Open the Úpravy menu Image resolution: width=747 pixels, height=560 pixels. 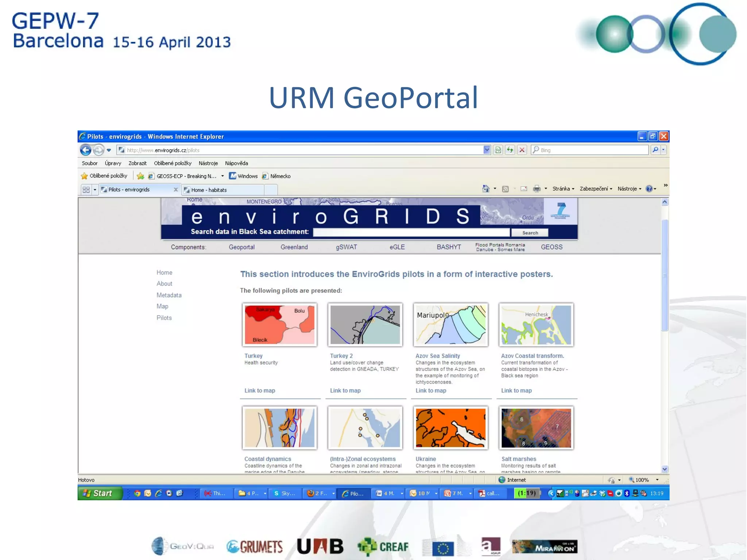tap(113, 163)
